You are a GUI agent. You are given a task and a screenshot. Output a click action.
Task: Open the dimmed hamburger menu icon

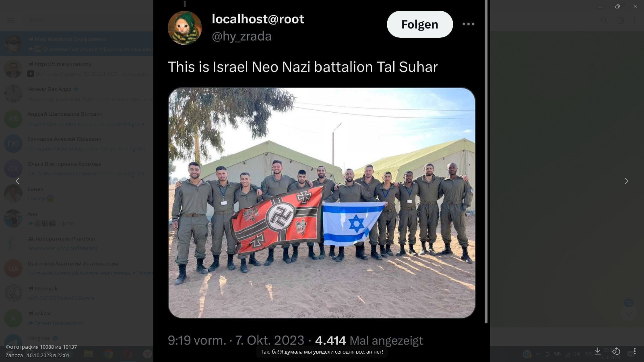click(11, 20)
